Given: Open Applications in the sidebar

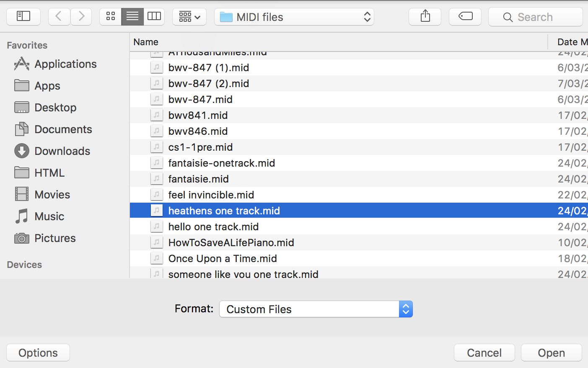Looking at the screenshot, I should pyautogui.click(x=65, y=64).
